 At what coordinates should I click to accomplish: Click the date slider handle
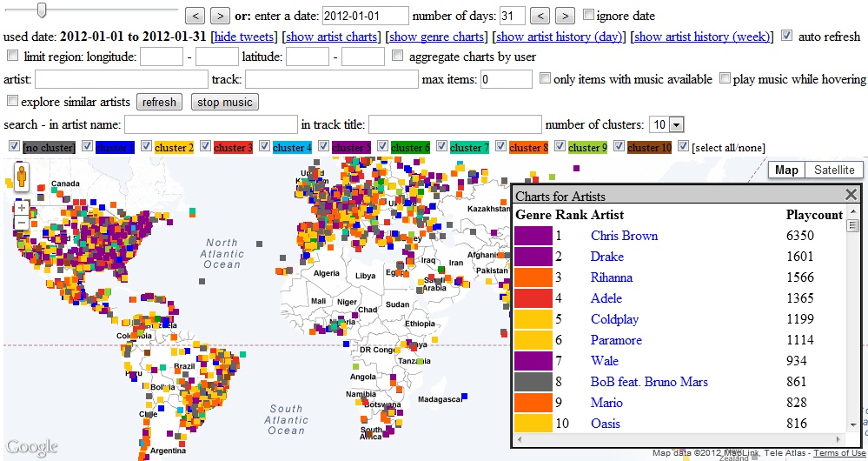point(41,10)
